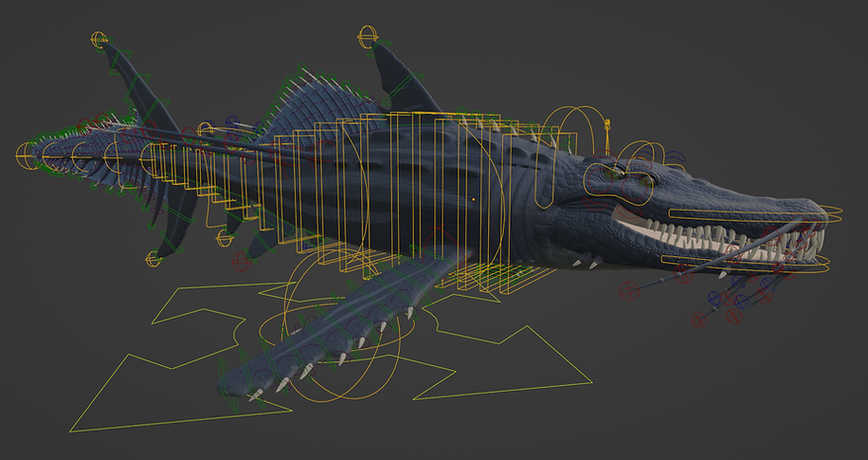The image size is (868, 460).
Task: Select the upper jaw flat yellow control
Action: click(x=755, y=214)
